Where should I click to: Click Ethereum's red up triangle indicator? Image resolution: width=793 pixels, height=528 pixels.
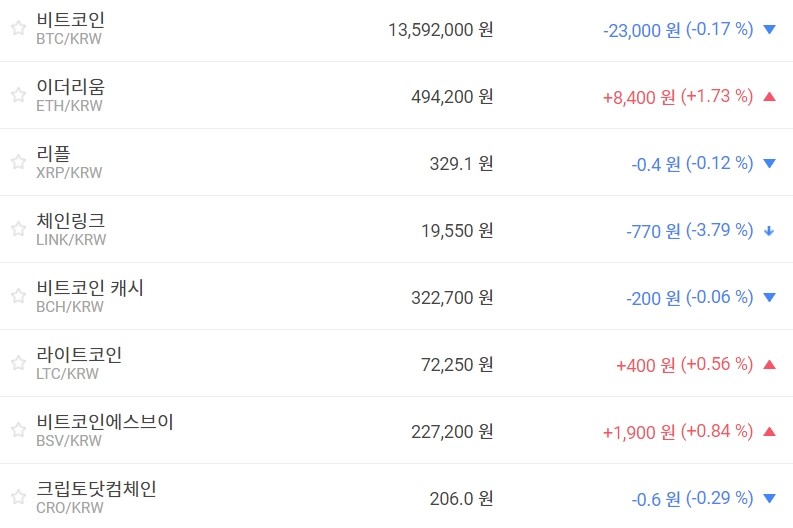(769, 97)
